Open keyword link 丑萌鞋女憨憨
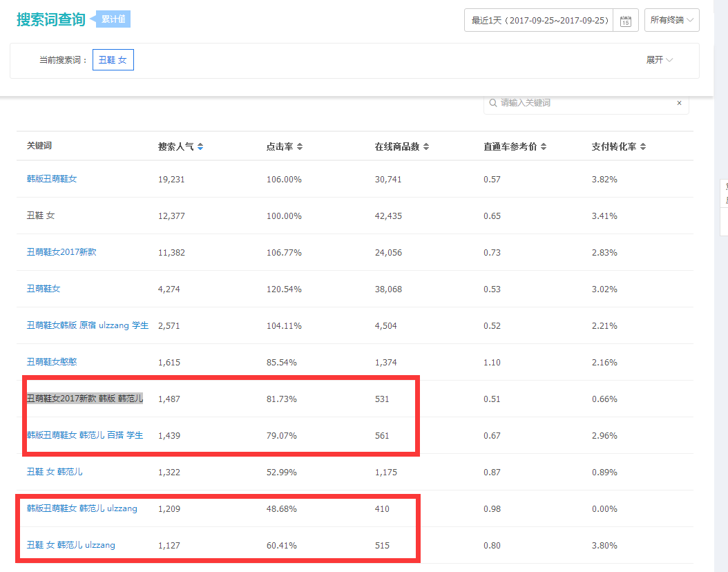The height and width of the screenshot is (572, 728). [52, 362]
